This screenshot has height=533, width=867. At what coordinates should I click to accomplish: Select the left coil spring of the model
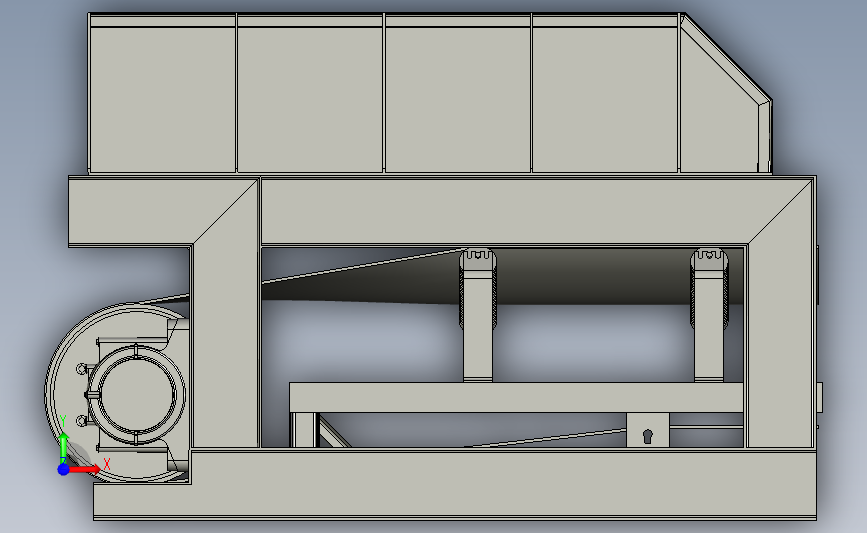pyautogui.click(x=478, y=290)
